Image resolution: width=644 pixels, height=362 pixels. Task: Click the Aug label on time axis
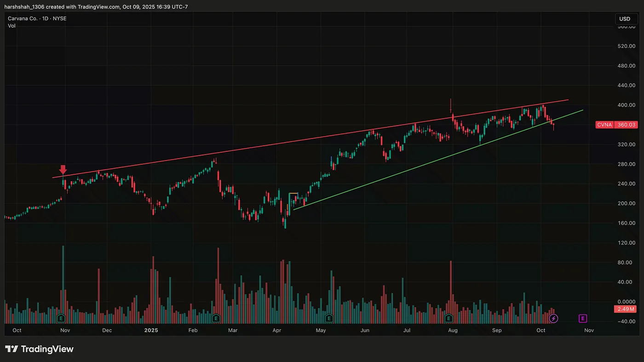(x=453, y=330)
